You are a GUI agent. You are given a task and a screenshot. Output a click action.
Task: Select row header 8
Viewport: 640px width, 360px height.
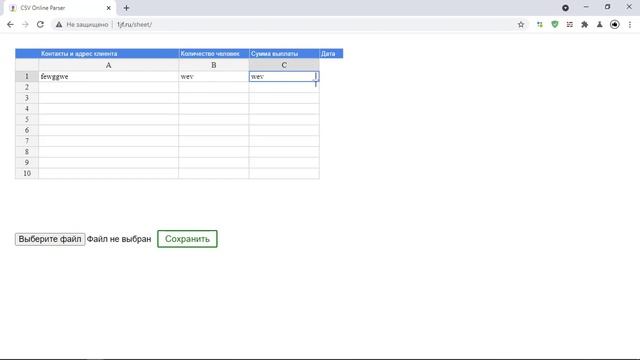27,151
